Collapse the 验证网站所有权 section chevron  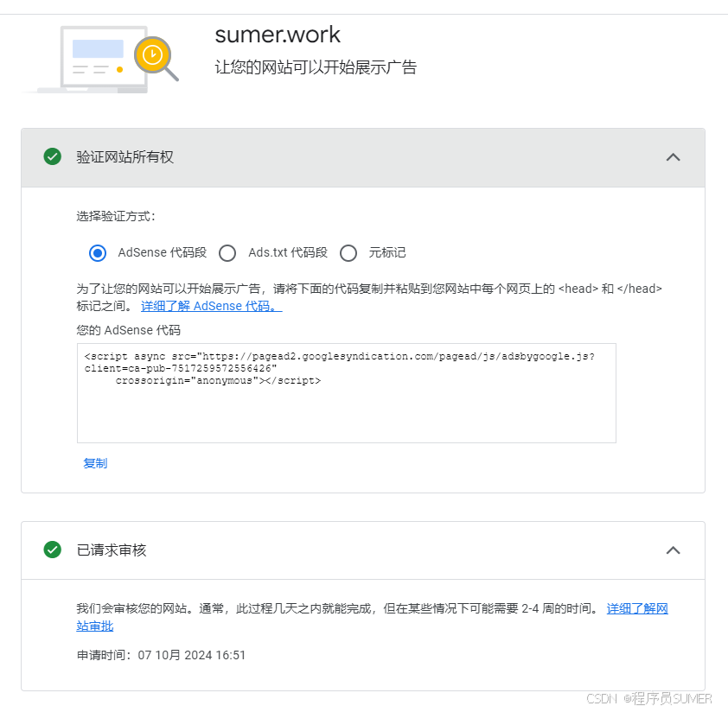673,157
